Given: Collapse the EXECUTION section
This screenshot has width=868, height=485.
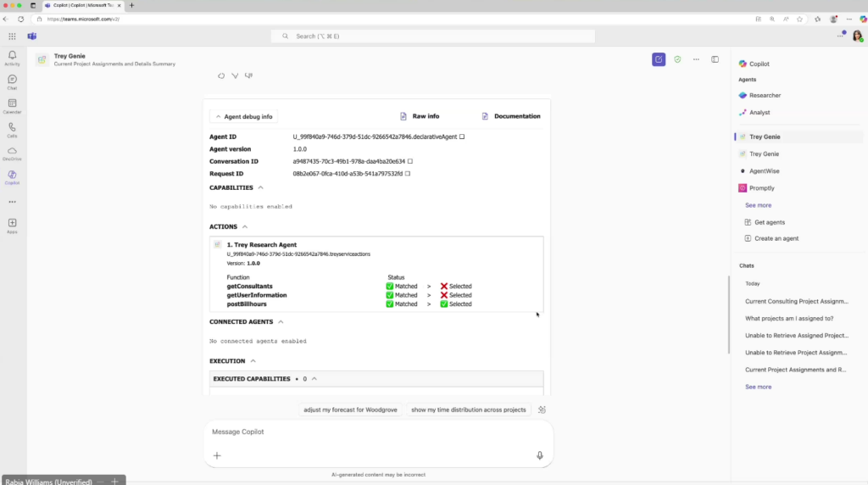Looking at the screenshot, I should click(253, 361).
